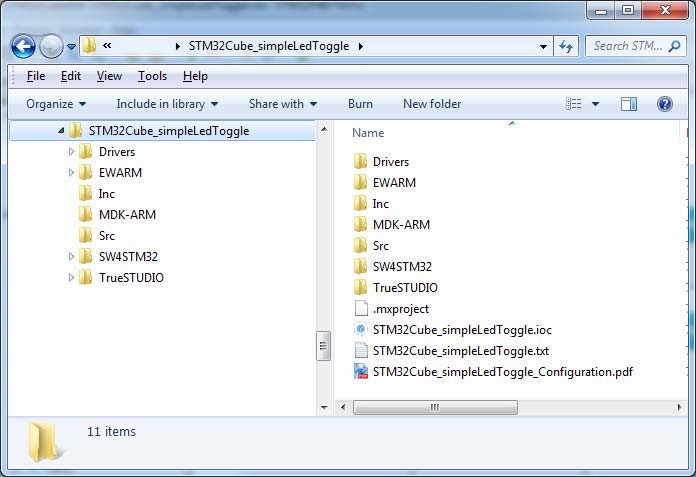Select MDK-ARM folder in the navigation tree
This screenshot has height=477, width=696.
coord(127,215)
